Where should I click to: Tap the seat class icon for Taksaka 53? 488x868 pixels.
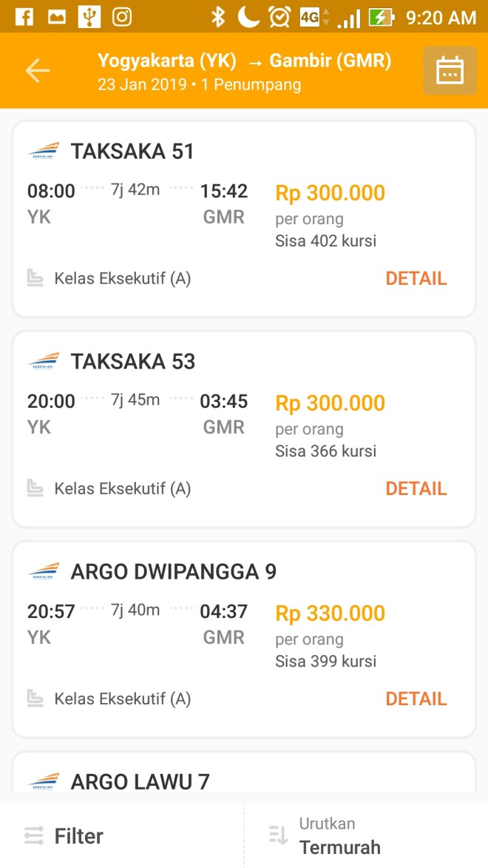35,488
